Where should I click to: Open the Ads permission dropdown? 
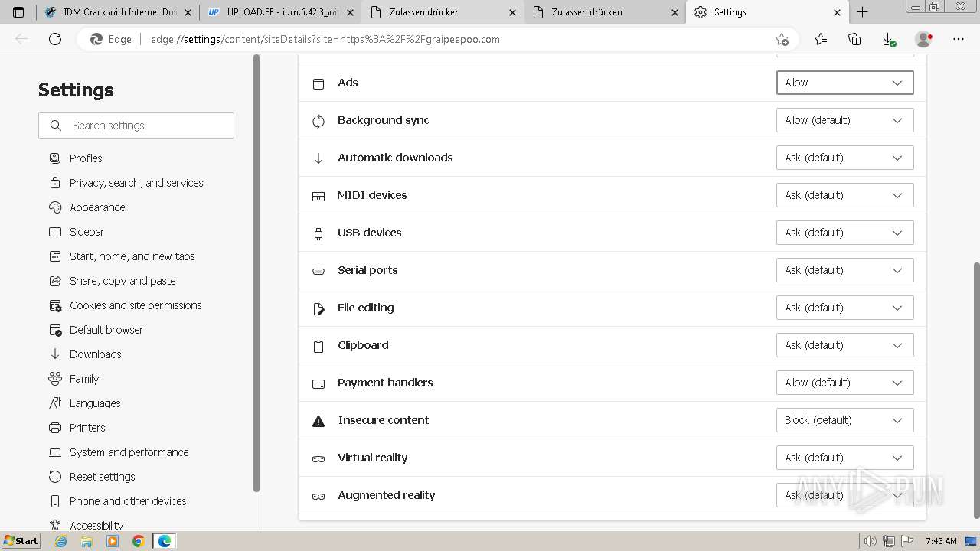click(844, 83)
